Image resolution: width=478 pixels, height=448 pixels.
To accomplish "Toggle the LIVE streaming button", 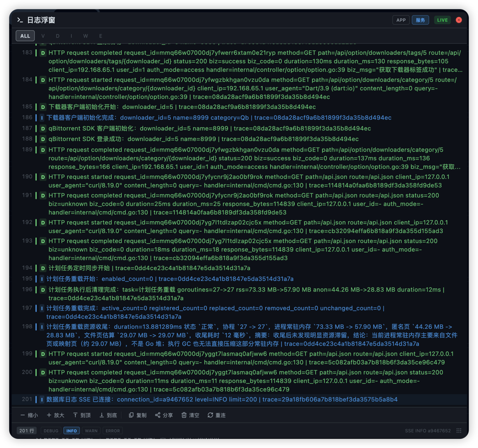I will tap(442, 20).
